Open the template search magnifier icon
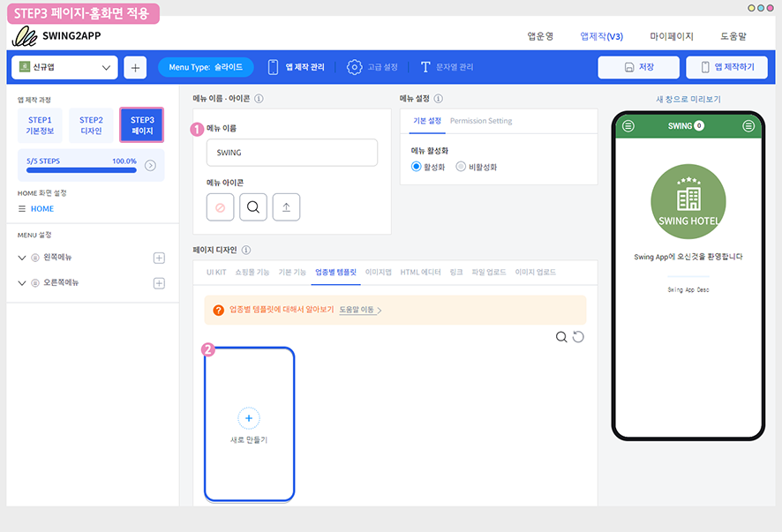 click(x=561, y=337)
